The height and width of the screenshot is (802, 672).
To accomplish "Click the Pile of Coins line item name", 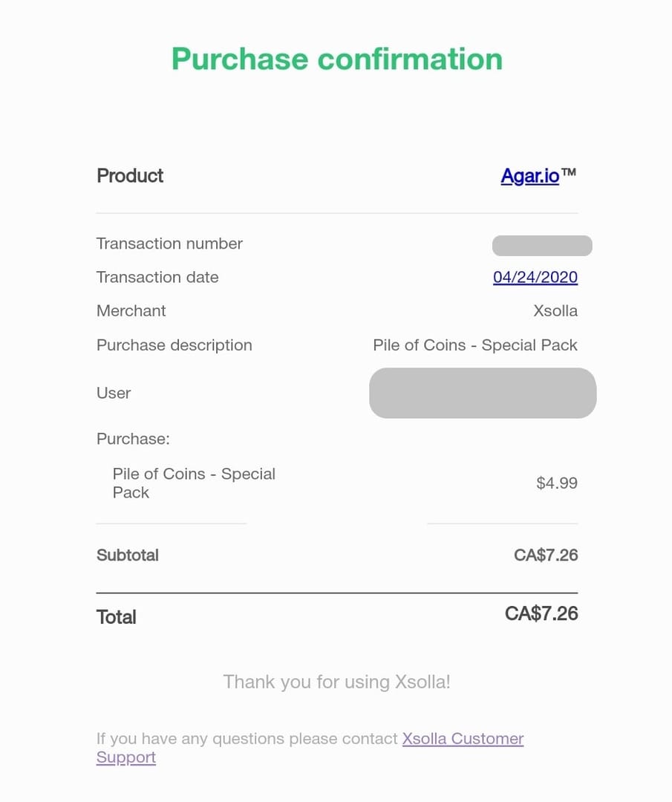I will (x=194, y=483).
